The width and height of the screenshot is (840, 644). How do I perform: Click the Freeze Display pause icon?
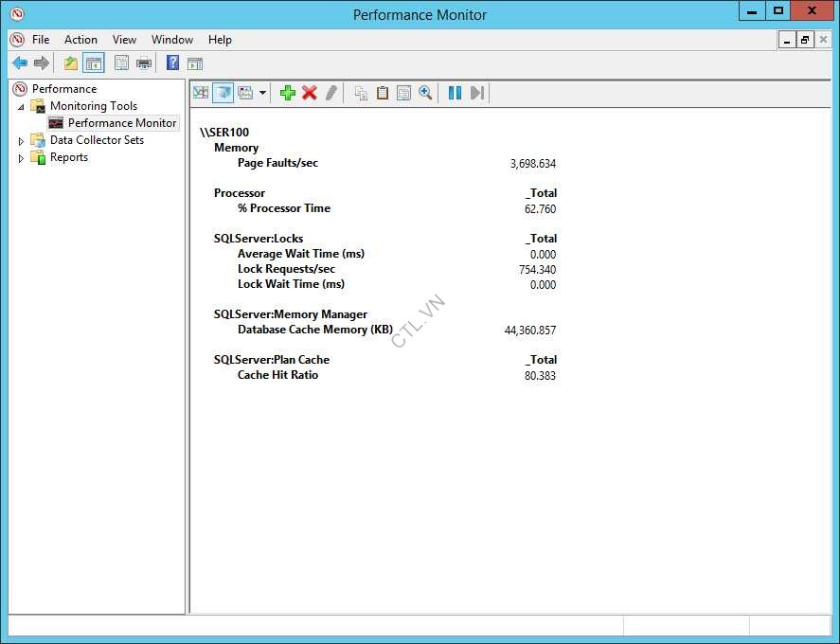coord(455,92)
